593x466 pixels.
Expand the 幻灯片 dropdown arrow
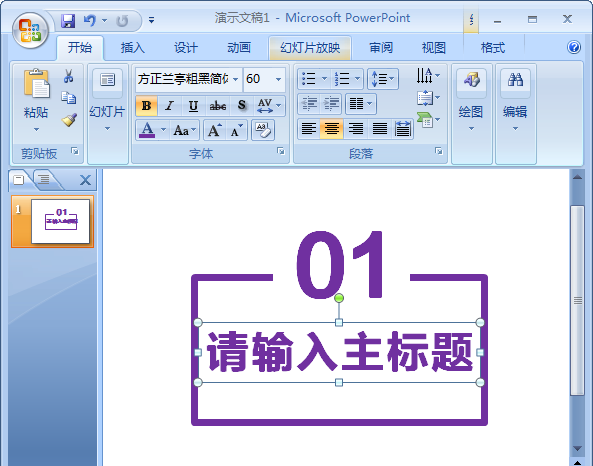pos(107,129)
